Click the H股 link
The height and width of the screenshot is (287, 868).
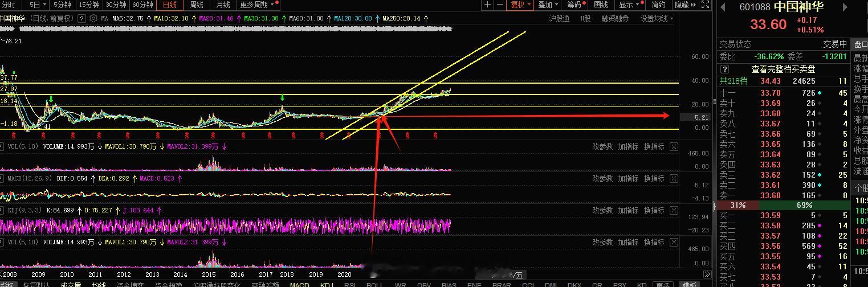point(585,18)
